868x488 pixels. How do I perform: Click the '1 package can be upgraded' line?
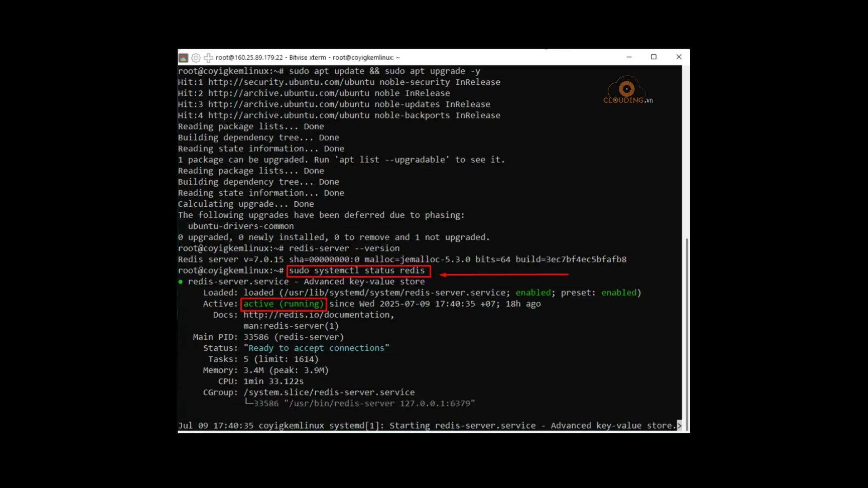tap(341, 160)
